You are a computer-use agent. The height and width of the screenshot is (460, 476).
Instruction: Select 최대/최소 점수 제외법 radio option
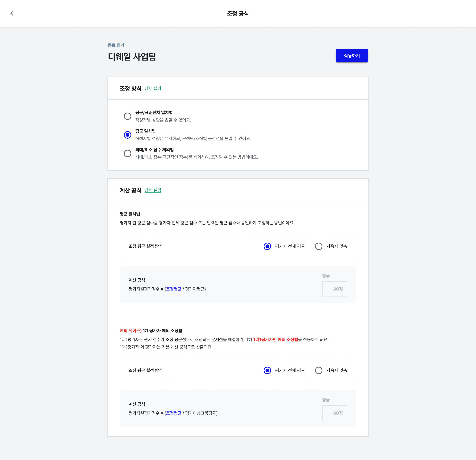click(x=128, y=153)
